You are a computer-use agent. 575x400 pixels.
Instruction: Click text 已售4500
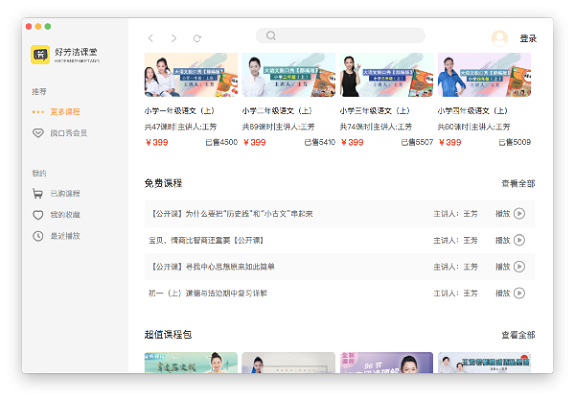(221, 142)
